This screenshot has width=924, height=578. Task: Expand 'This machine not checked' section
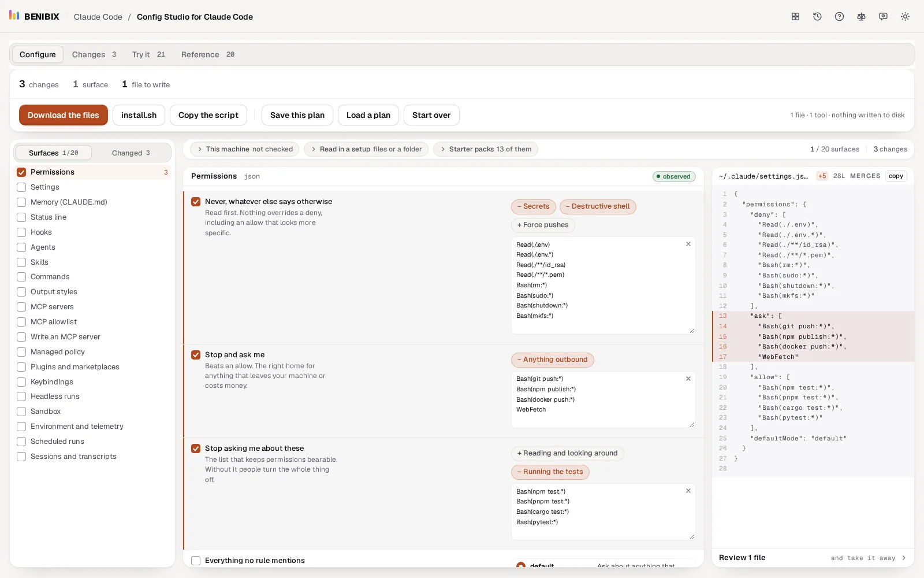tap(244, 149)
